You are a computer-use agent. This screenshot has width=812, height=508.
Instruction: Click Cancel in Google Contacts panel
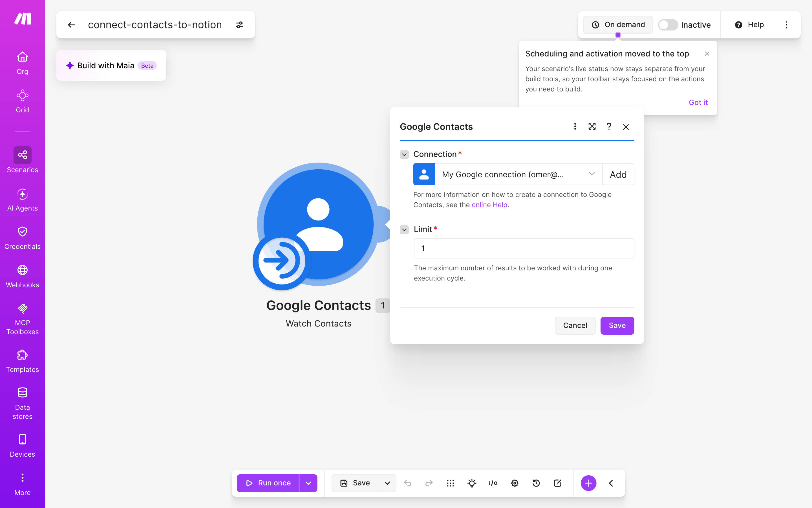(x=575, y=326)
